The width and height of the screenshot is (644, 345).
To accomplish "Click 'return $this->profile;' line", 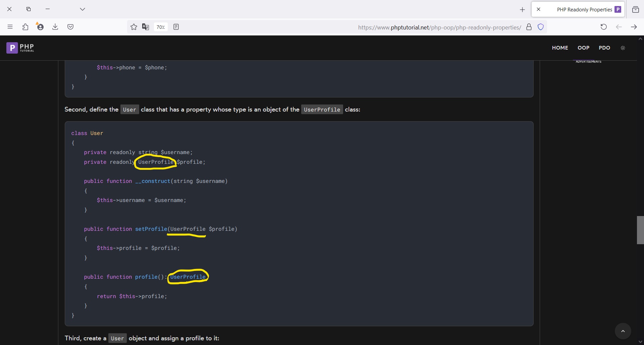I will [132, 296].
